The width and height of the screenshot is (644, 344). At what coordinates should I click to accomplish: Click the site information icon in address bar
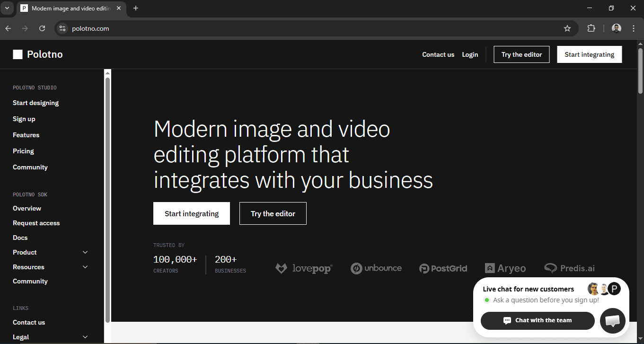pos(62,28)
